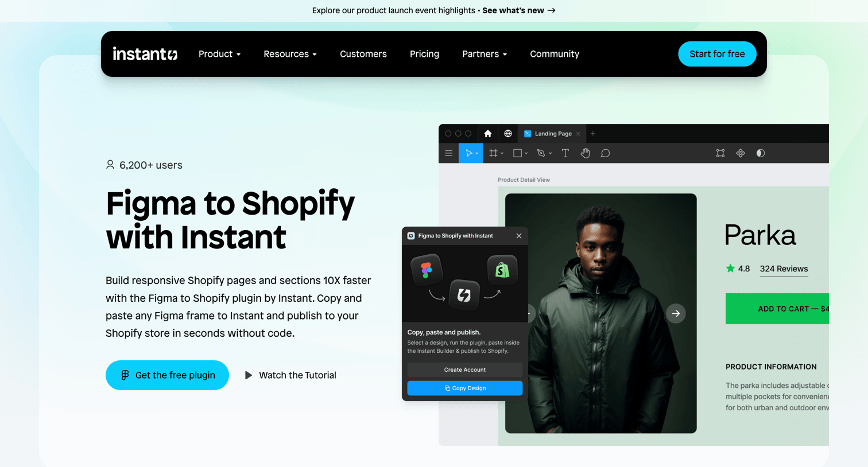This screenshot has width=868, height=467.
Task: Expand the Pen tool dropdown chevron
Action: (x=550, y=153)
